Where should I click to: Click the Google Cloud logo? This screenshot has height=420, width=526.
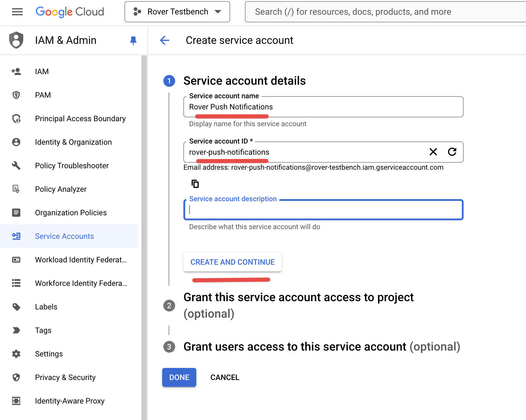point(70,12)
